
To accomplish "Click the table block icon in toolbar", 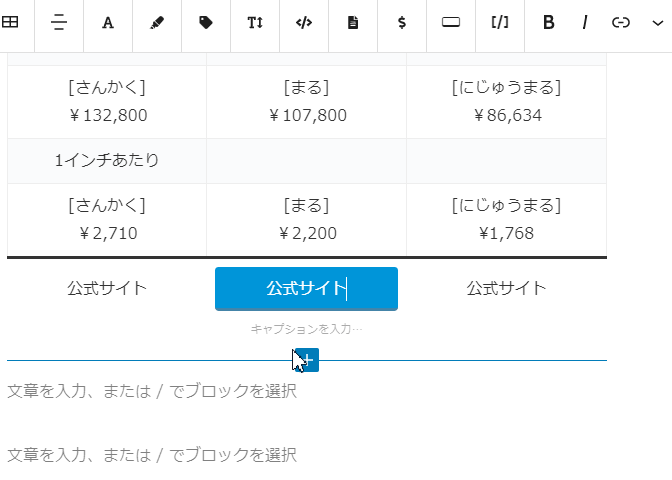I will tap(10, 22).
